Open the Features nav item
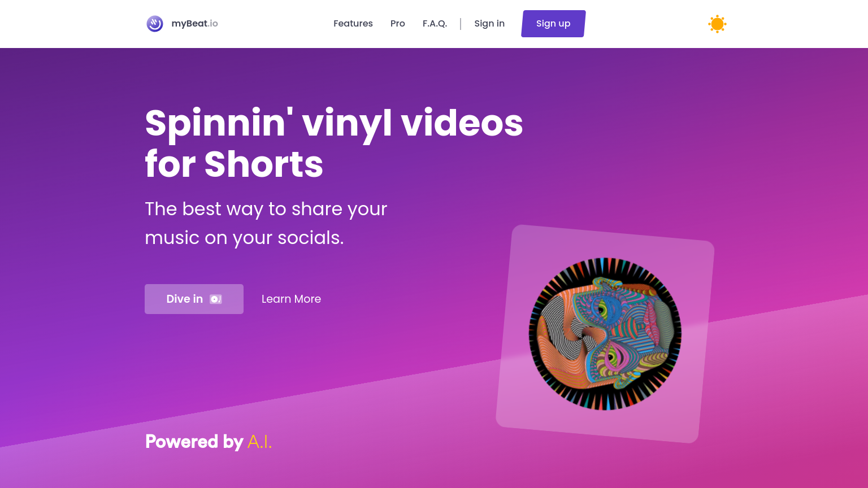This screenshot has width=868, height=488. point(353,24)
